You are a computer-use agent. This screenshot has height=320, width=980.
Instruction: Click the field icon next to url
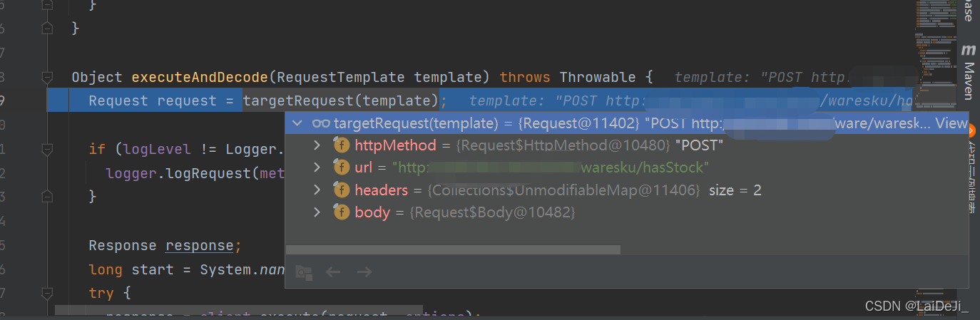342,167
